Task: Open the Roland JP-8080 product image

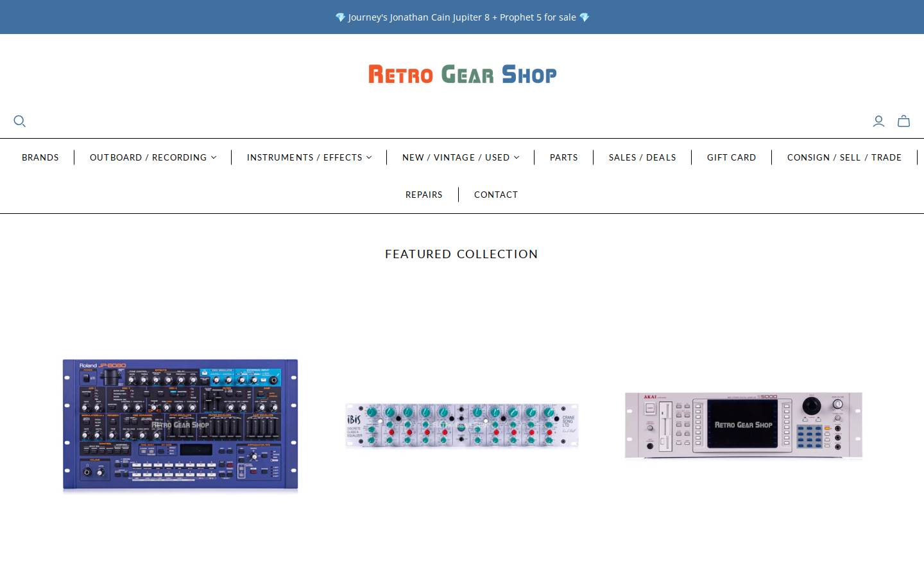Action: 180,426
